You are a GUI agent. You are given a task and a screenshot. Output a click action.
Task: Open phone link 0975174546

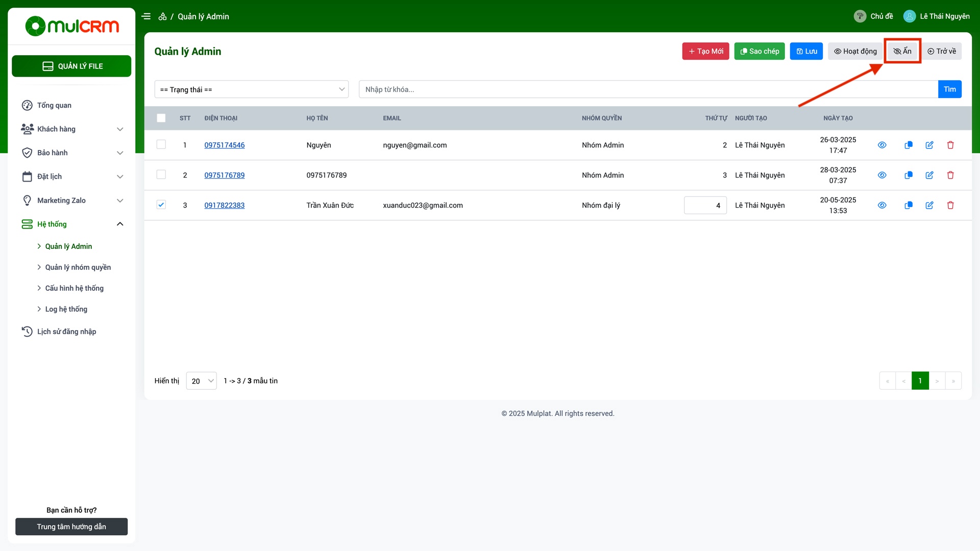coord(225,145)
